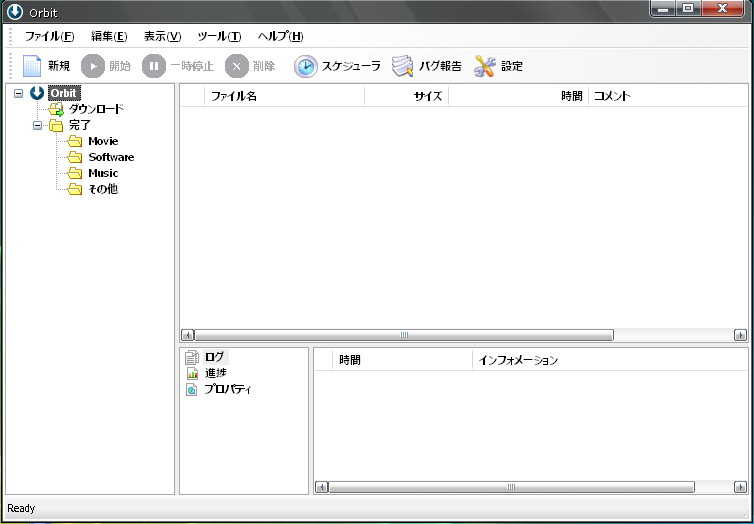Sort by ファイル名 column header
This screenshot has width=754, height=524.
pyautogui.click(x=284, y=96)
